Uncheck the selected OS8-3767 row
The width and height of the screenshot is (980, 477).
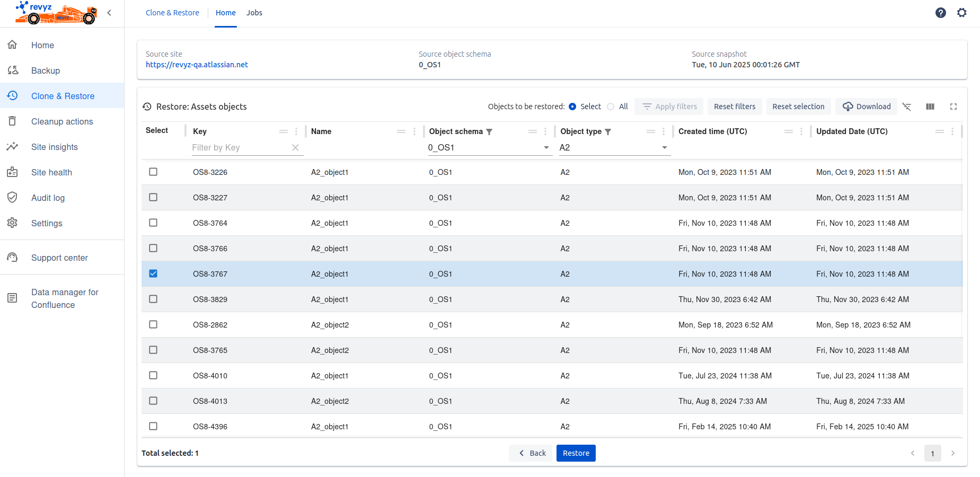[x=153, y=273]
